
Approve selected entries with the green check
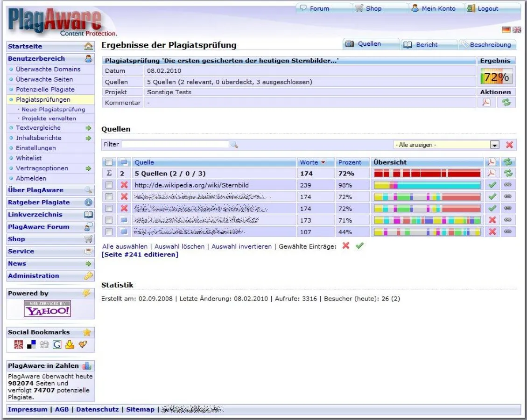[x=359, y=245]
